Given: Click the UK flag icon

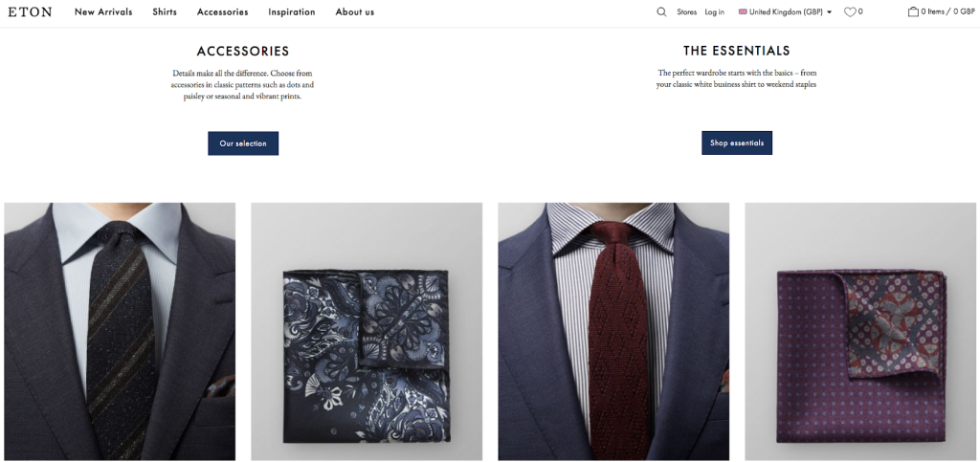Looking at the screenshot, I should (743, 11).
